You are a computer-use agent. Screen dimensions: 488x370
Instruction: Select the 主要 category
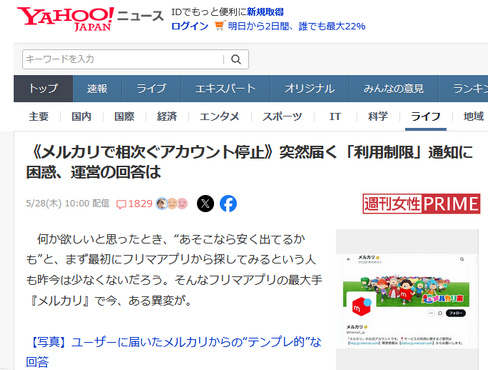(39, 117)
